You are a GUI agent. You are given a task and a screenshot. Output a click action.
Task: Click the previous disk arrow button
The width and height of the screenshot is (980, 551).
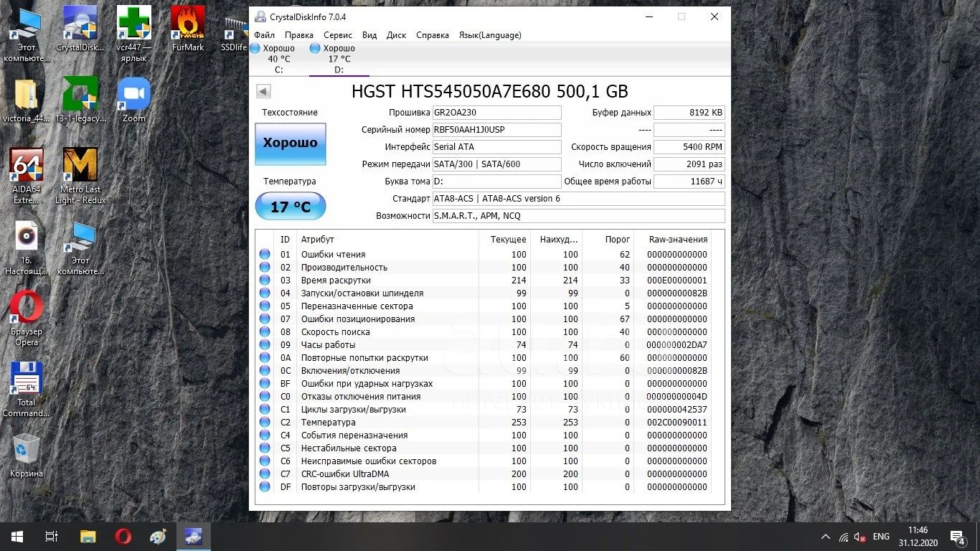[263, 91]
